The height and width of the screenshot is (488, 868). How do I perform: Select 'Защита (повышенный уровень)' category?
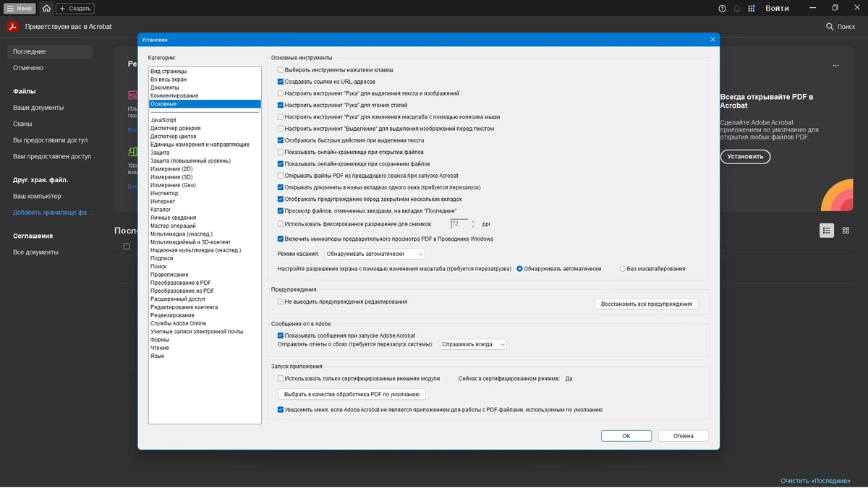point(204,160)
